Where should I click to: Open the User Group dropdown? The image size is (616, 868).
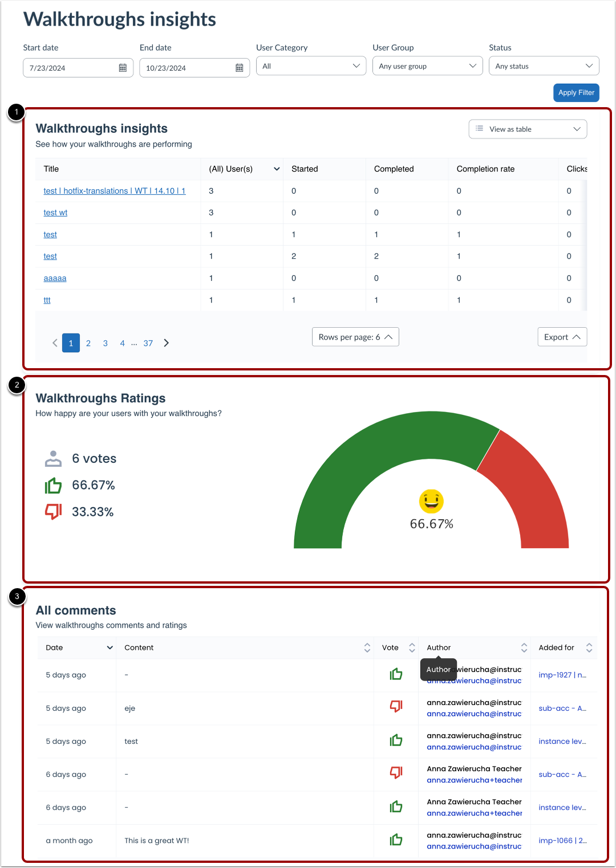[427, 66]
